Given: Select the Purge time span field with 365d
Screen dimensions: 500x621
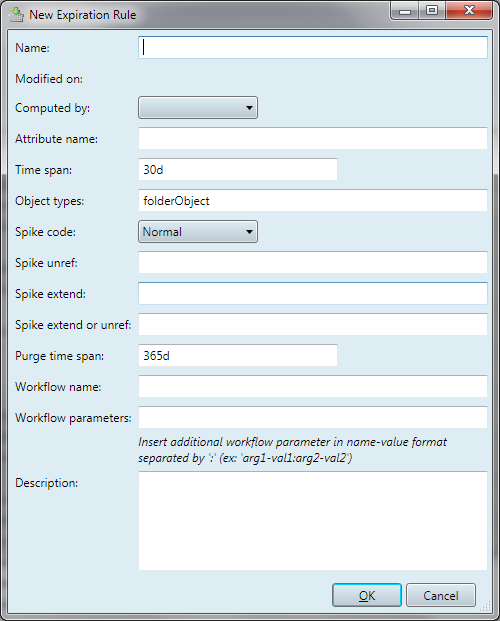Looking at the screenshot, I should pos(238,355).
